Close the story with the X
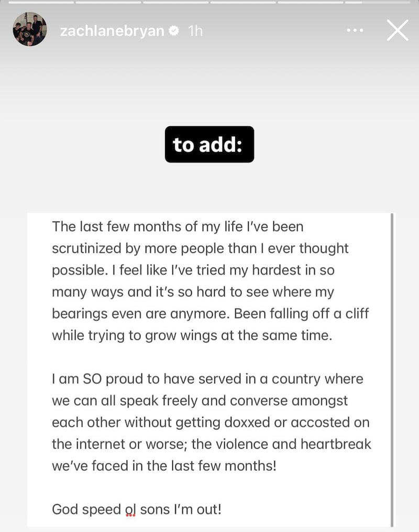 point(397,31)
